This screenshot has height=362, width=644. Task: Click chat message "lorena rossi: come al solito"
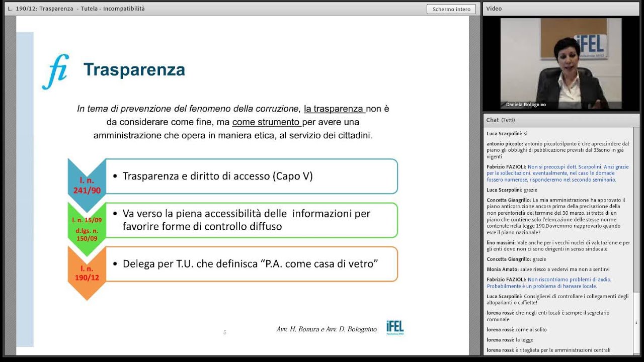coord(517,330)
